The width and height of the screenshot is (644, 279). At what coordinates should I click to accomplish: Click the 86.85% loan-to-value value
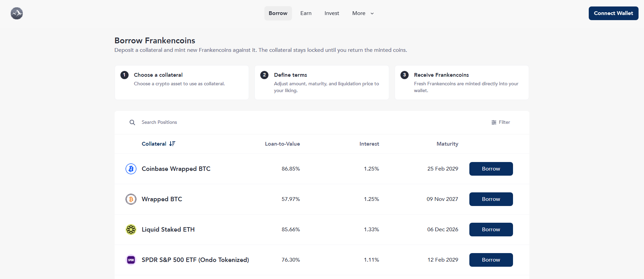tap(291, 169)
